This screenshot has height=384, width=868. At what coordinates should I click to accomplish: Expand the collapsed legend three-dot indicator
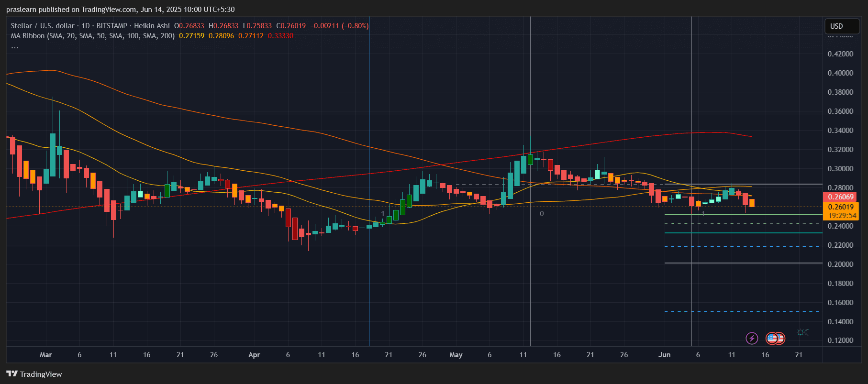[15, 47]
